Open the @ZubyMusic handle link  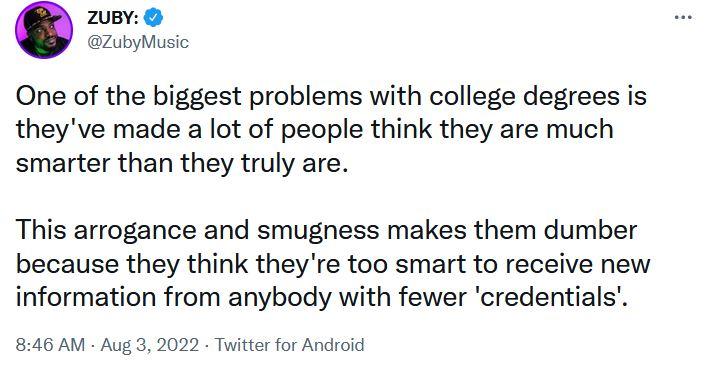click(x=137, y=42)
